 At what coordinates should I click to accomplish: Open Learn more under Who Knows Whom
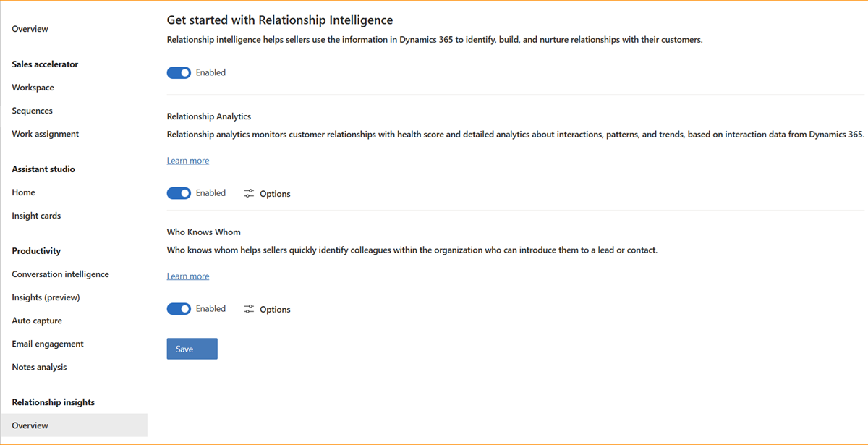(187, 276)
